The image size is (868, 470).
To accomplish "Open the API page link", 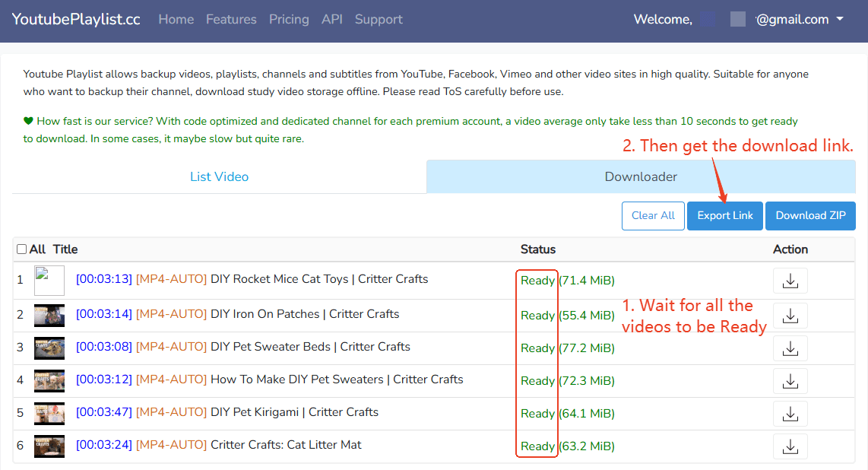I will point(331,20).
